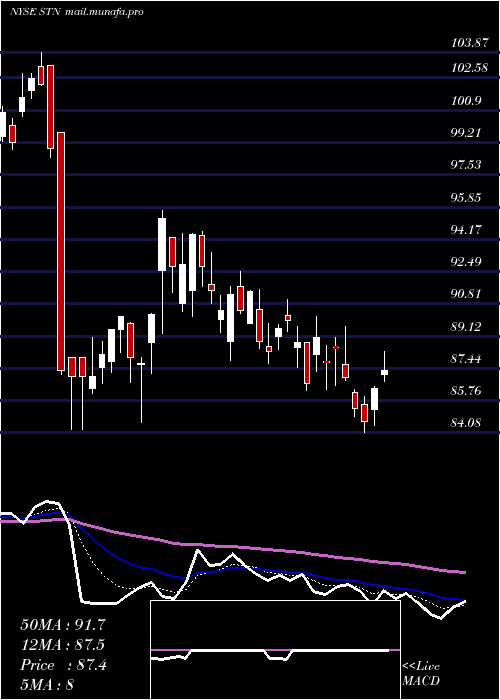Click the 102.58 price level label
The width and height of the screenshot is (500, 700).
[470, 69]
